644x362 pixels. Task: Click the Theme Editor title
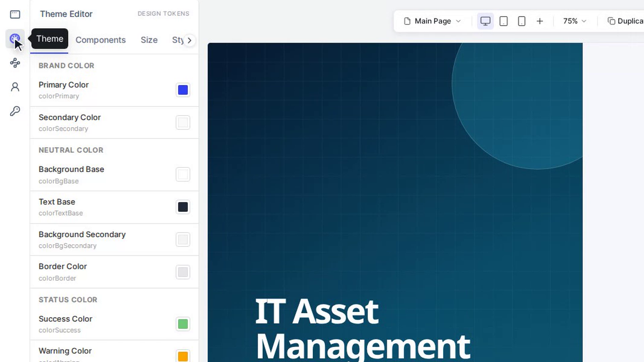tap(66, 14)
